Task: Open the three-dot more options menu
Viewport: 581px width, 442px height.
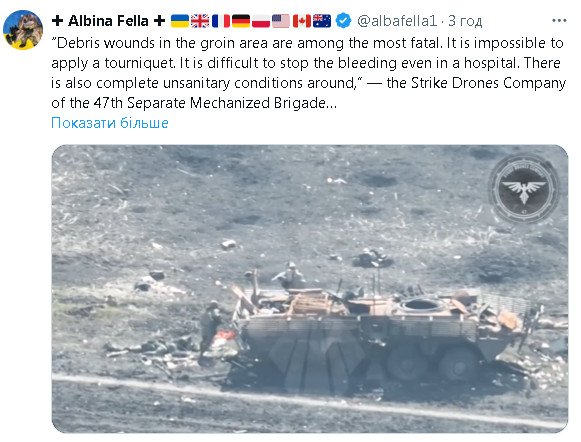Action: point(559,21)
